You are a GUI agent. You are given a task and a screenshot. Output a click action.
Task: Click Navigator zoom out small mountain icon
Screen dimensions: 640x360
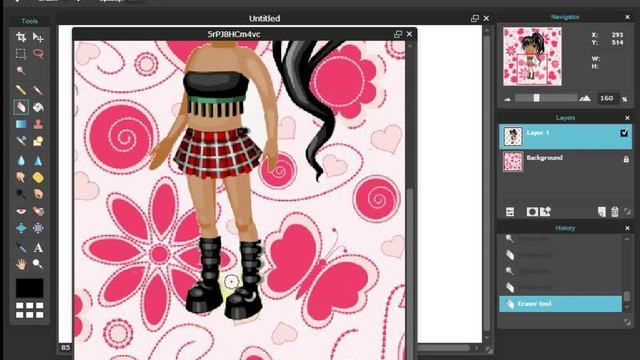tap(507, 99)
